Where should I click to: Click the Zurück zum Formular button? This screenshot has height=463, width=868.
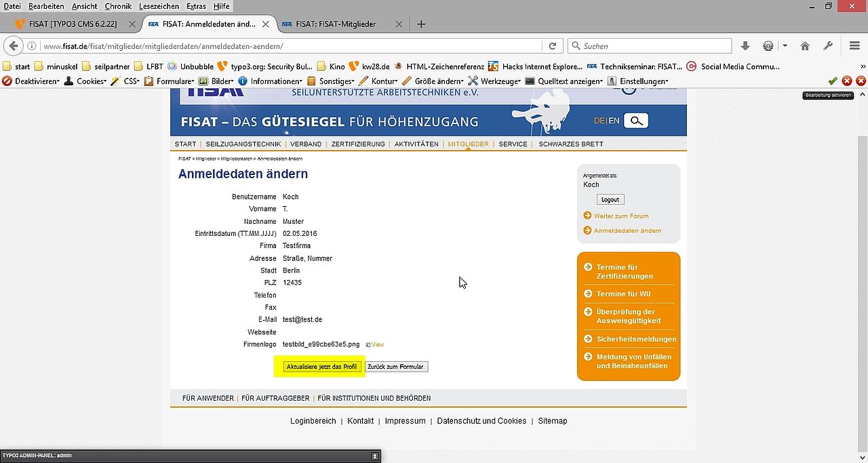click(396, 367)
